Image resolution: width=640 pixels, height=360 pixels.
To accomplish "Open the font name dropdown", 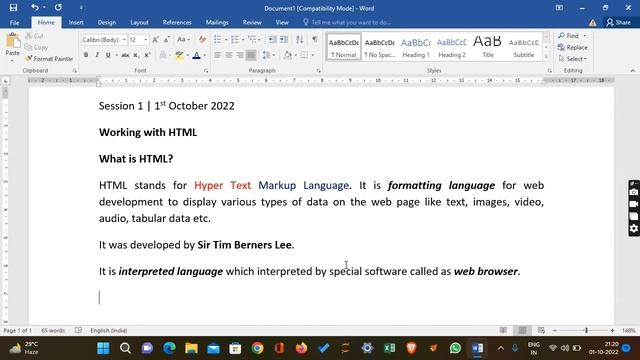I will tap(124, 40).
